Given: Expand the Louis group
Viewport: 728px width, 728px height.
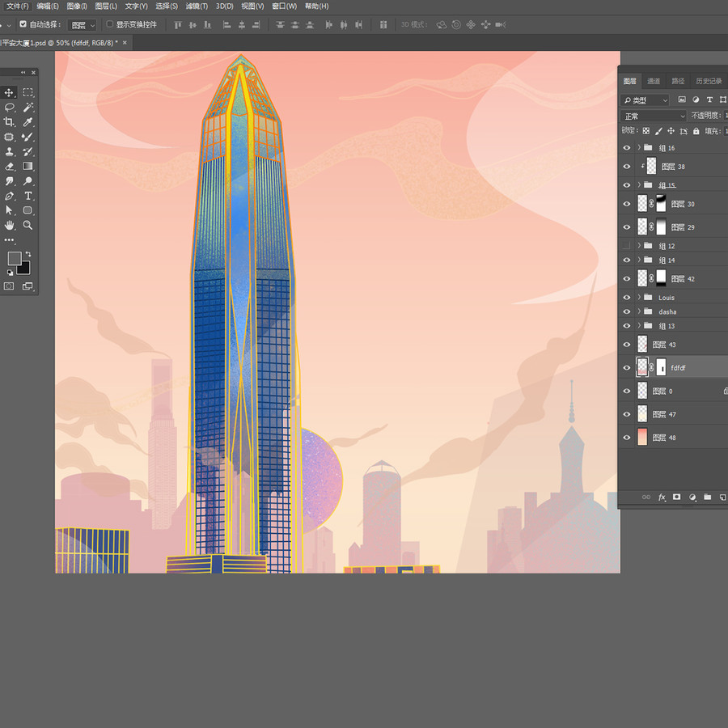Looking at the screenshot, I should 639,297.
